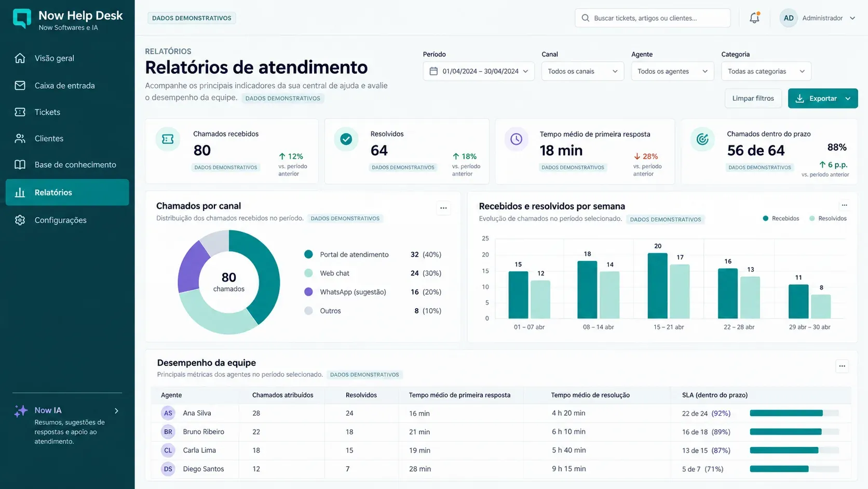Click the BR avatar for Bruno Ribeiro
Viewport: 868px width, 489px height.
click(168, 432)
